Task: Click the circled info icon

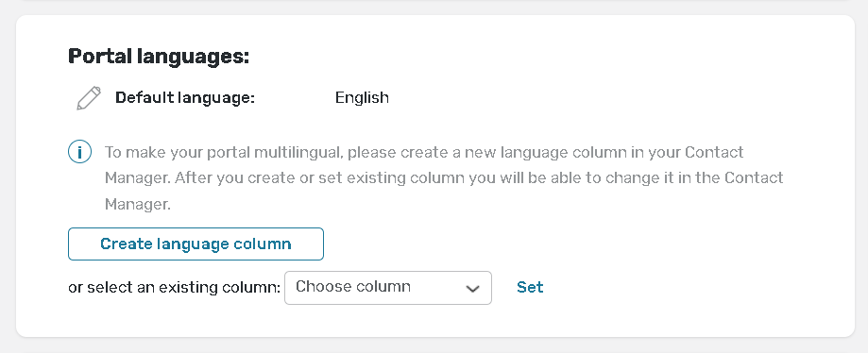Action: (x=79, y=152)
